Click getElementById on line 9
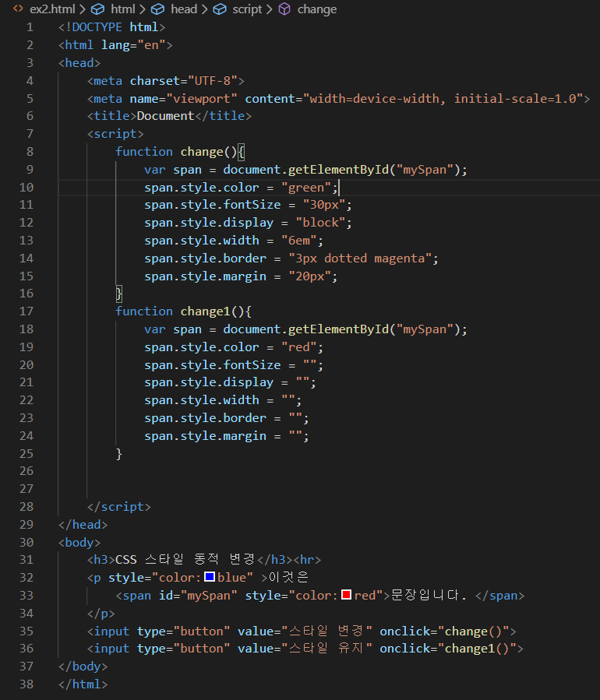Screen dimensions: 600x700 coord(338,170)
